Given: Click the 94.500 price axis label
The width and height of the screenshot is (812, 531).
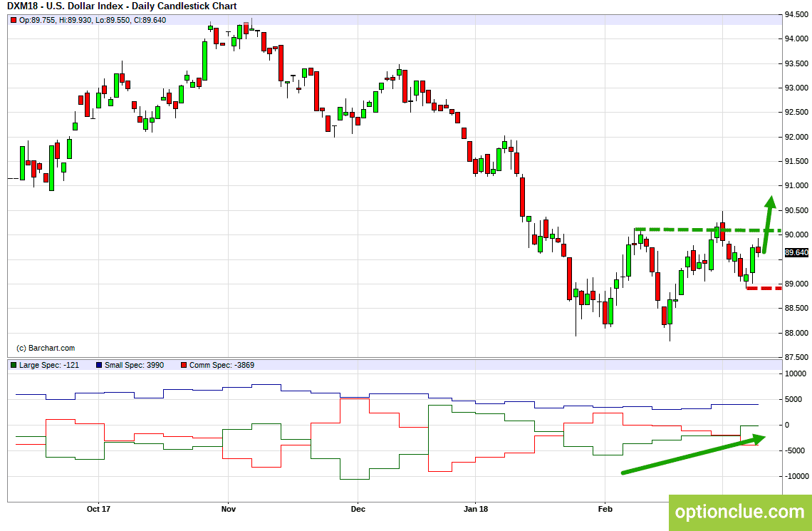Looking at the screenshot, I should [797, 14].
